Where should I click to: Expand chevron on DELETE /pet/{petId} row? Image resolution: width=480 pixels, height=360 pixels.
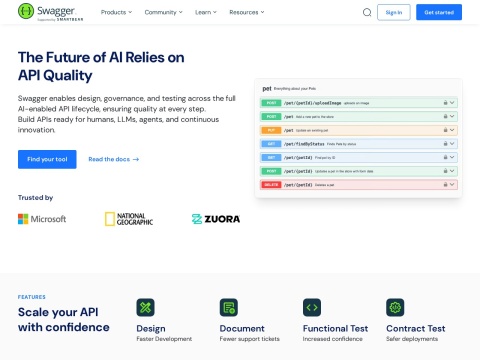[x=452, y=184]
